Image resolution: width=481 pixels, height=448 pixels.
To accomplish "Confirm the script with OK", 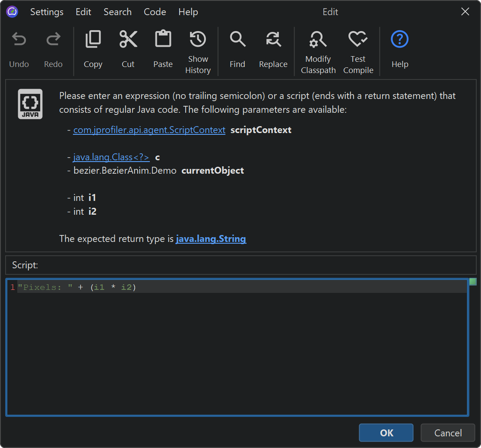I will [386, 433].
